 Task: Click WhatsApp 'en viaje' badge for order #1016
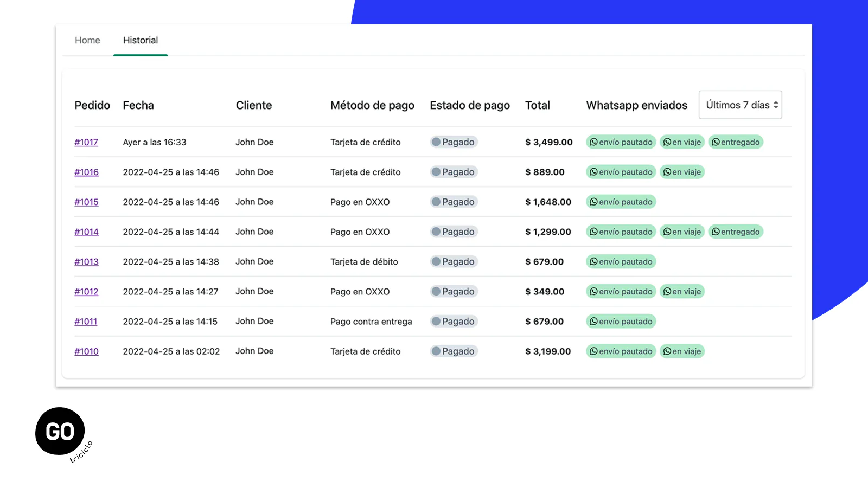click(682, 172)
